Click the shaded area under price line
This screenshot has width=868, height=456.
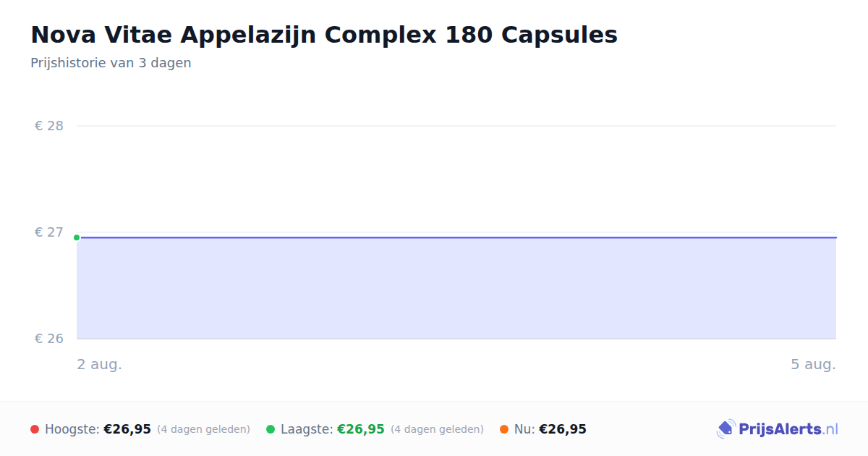click(x=456, y=288)
